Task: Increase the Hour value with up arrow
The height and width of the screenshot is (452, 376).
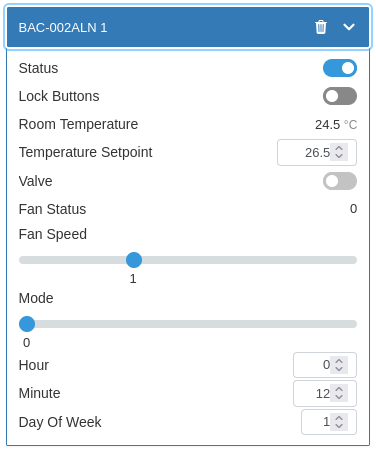Action: coord(339,361)
